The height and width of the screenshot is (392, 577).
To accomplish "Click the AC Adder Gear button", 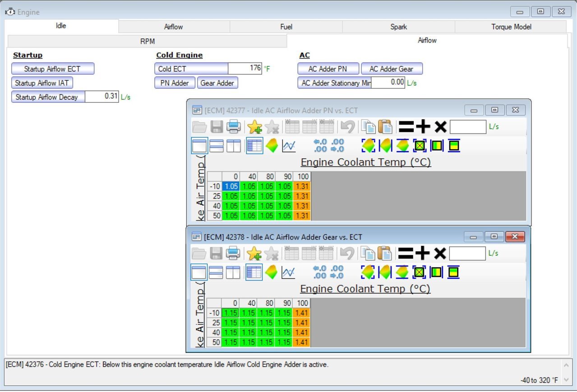I will (392, 69).
